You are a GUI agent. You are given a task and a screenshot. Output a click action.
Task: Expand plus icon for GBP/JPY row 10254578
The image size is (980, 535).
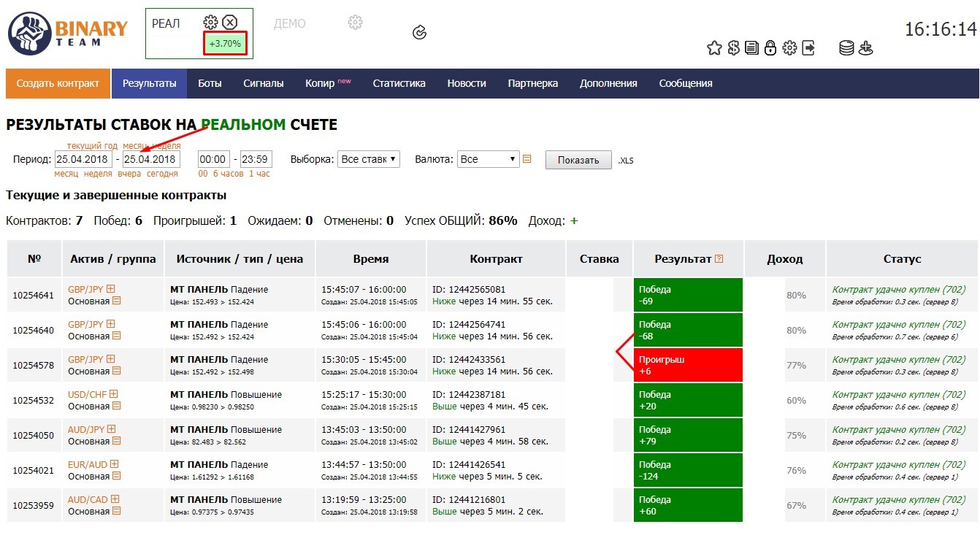pyautogui.click(x=111, y=359)
